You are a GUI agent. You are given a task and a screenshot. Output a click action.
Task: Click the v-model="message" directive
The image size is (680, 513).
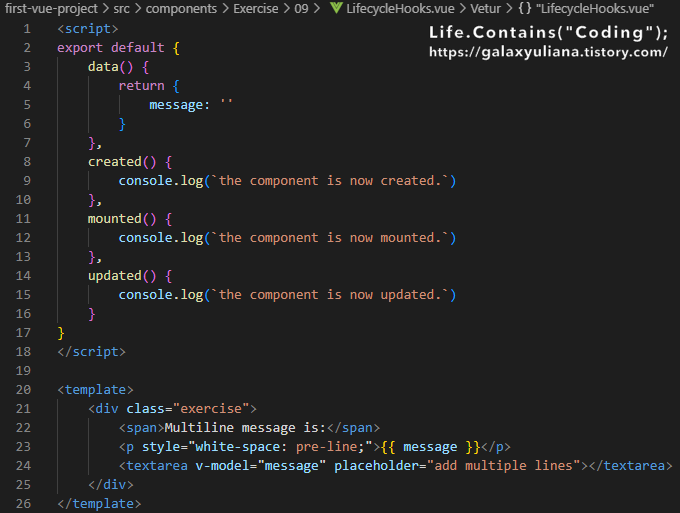[260, 466]
